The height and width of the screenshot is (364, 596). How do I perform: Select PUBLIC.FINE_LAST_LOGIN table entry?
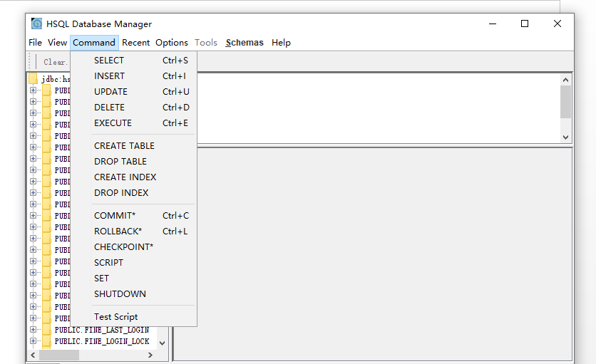coord(102,330)
